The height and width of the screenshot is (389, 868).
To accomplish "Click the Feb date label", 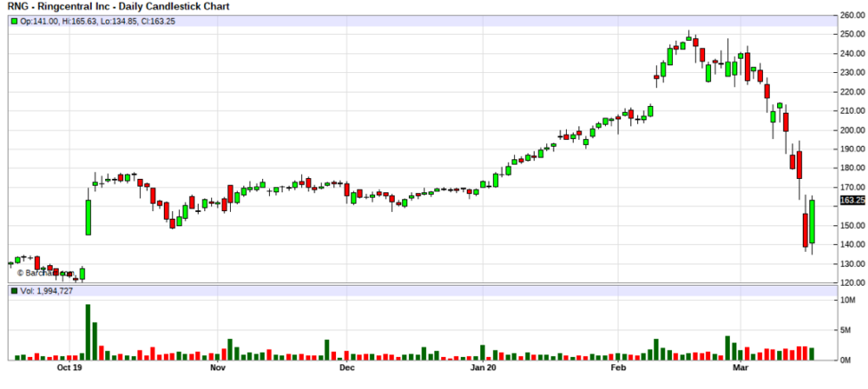I will pos(618,367).
